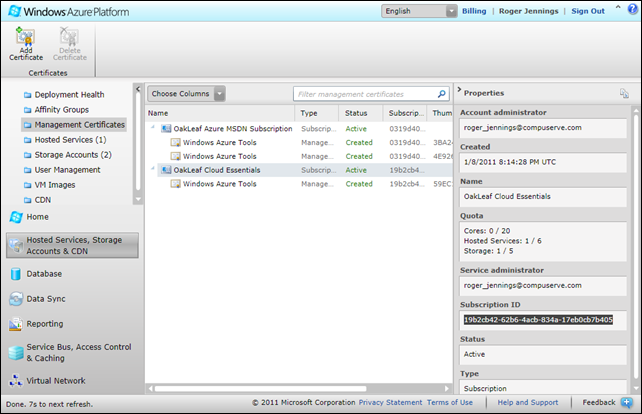Open the Choose Columns dropdown
642x414 pixels.
coord(186,94)
